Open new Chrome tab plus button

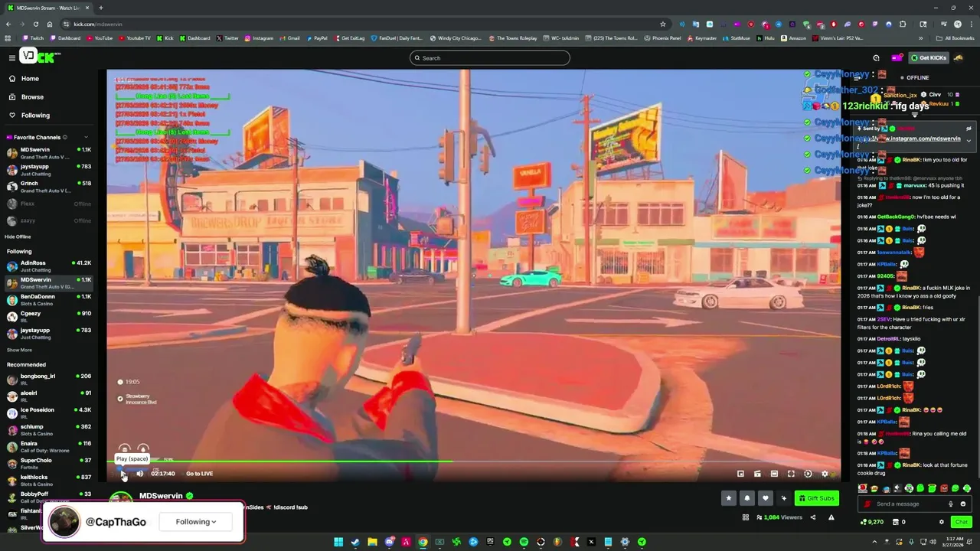(x=100, y=8)
